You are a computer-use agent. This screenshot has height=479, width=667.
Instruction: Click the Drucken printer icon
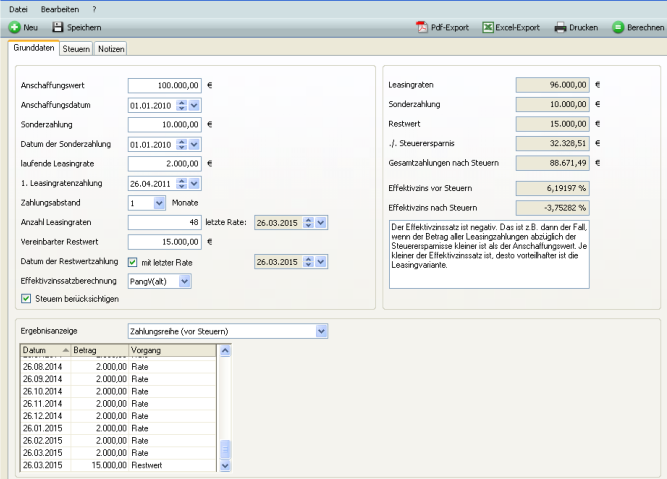561,27
